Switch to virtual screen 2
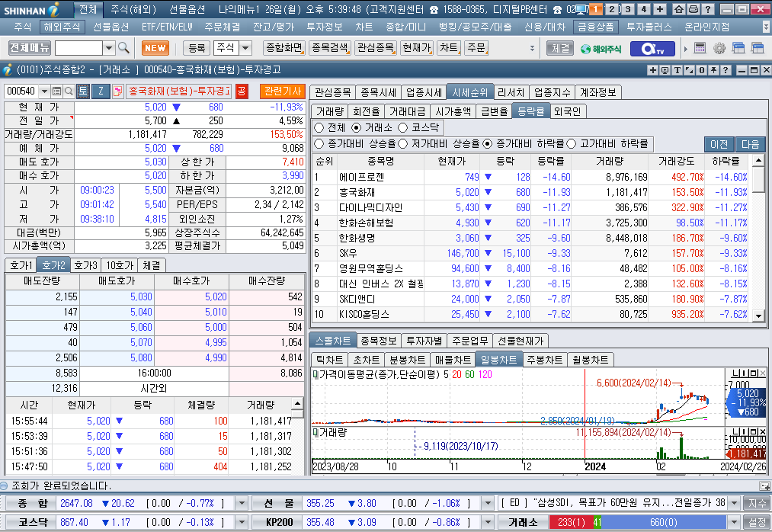The image size is (772, 532). 612,9
